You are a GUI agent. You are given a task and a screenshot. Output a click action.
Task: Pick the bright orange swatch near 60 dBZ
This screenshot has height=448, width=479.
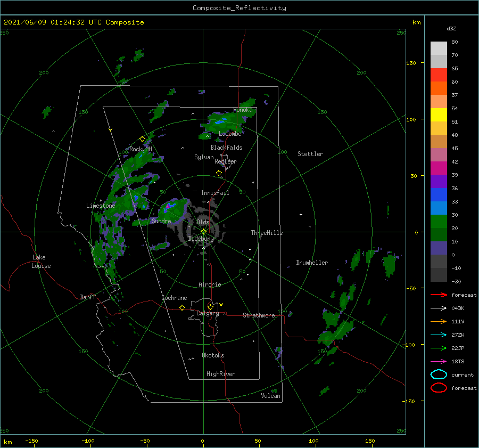pyautogui.click(x=439, y=88)
